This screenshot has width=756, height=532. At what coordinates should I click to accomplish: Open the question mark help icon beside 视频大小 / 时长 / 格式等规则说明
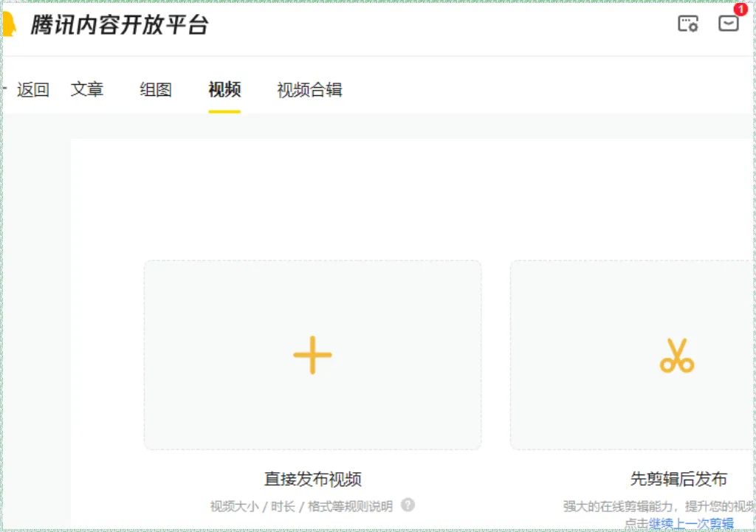pyautogui.click(x=408, y=505)
